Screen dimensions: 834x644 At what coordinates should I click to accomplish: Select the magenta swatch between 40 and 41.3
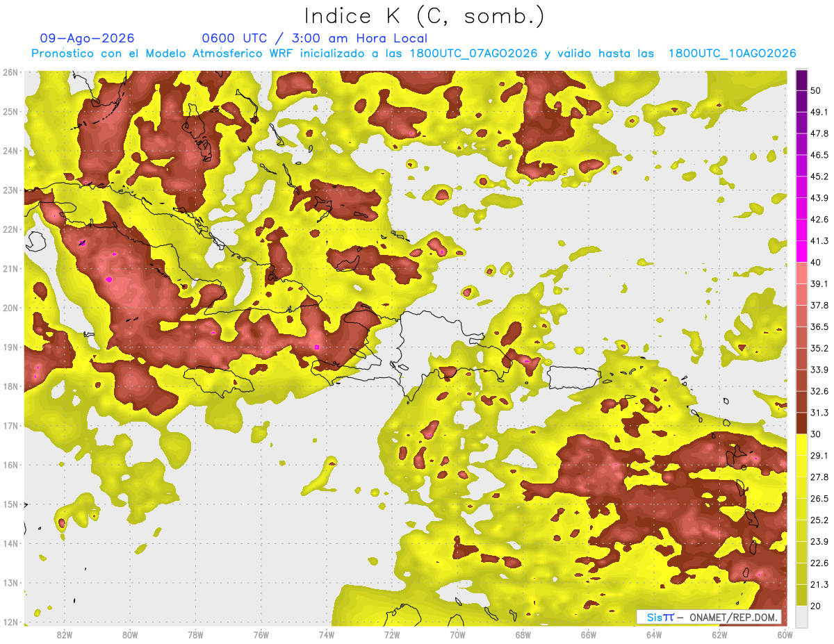pyautogui.click(x=802, y=251)
